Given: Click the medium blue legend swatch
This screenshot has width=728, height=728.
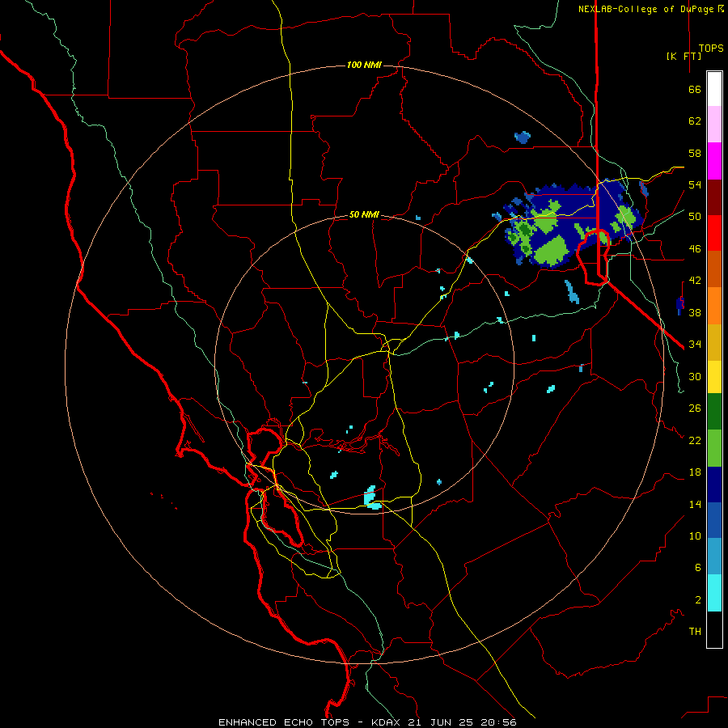Looking at the screenshot, I should (714, 520).
